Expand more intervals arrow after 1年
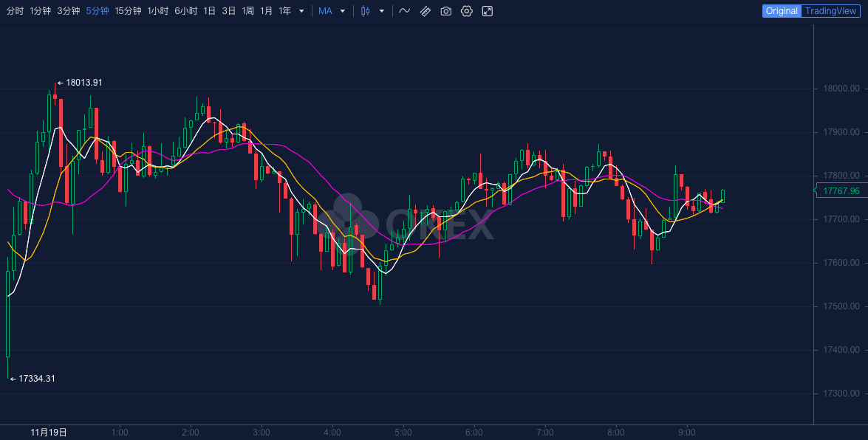Screen dimensions: 868x440 click(x=301, y=11)
